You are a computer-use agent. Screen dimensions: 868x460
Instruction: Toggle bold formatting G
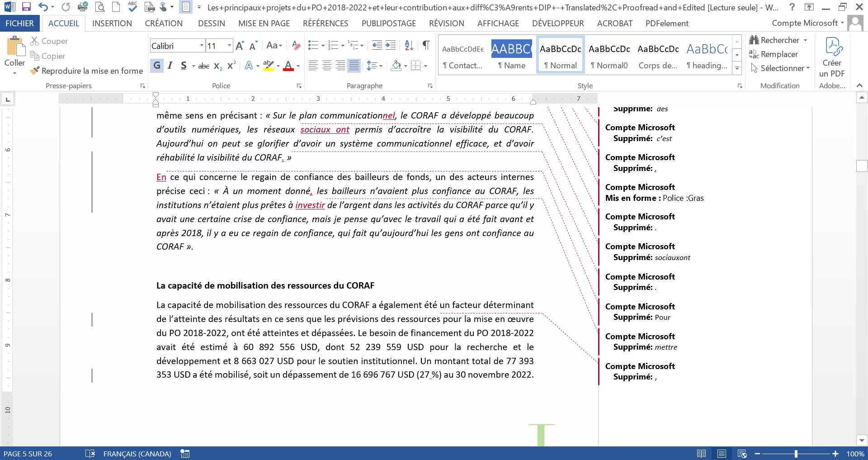(x=157, y=66)
